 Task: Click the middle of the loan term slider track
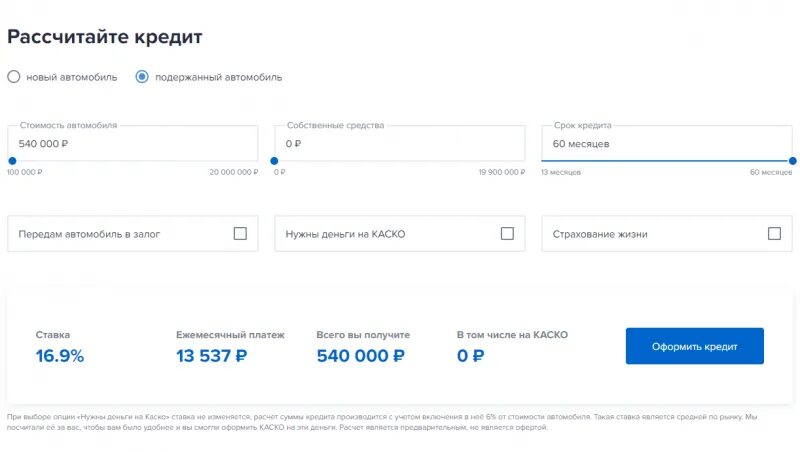[667, 161]
